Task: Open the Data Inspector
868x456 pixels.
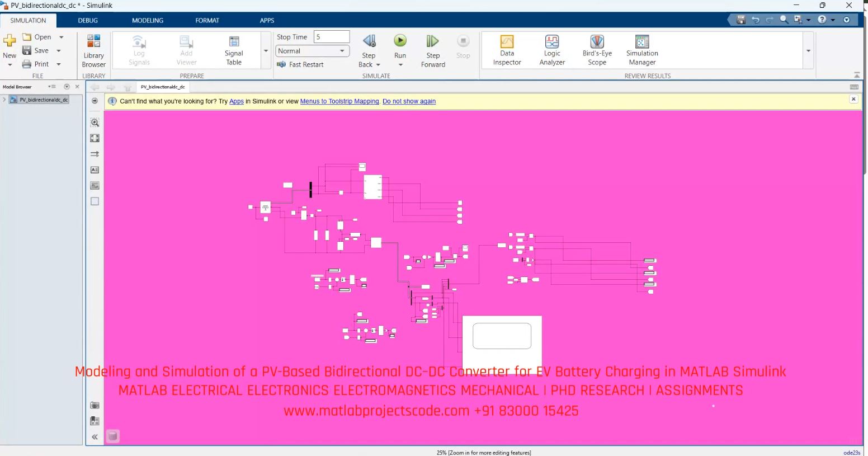Action: [x=506, y=50]
